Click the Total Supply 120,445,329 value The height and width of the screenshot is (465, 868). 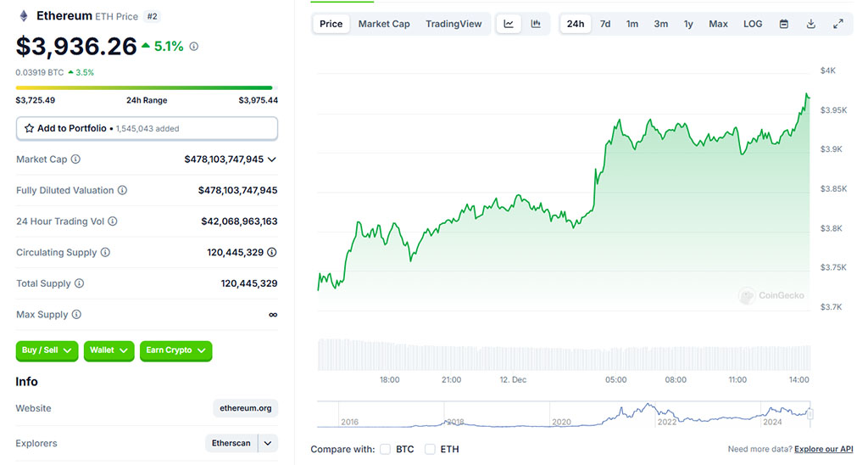click(249, 283)
